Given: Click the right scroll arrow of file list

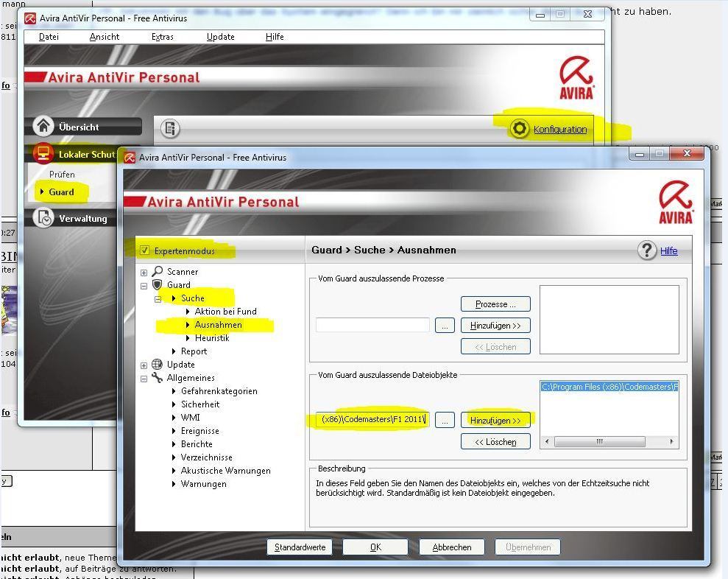Looking at the screenshot, I should (672, 441).
